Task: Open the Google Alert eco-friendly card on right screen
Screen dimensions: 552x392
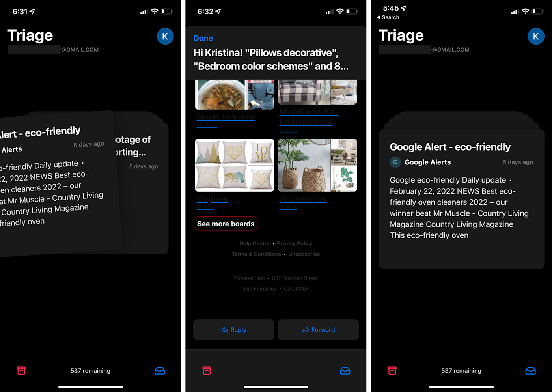Action: click(x=461, y=199)
